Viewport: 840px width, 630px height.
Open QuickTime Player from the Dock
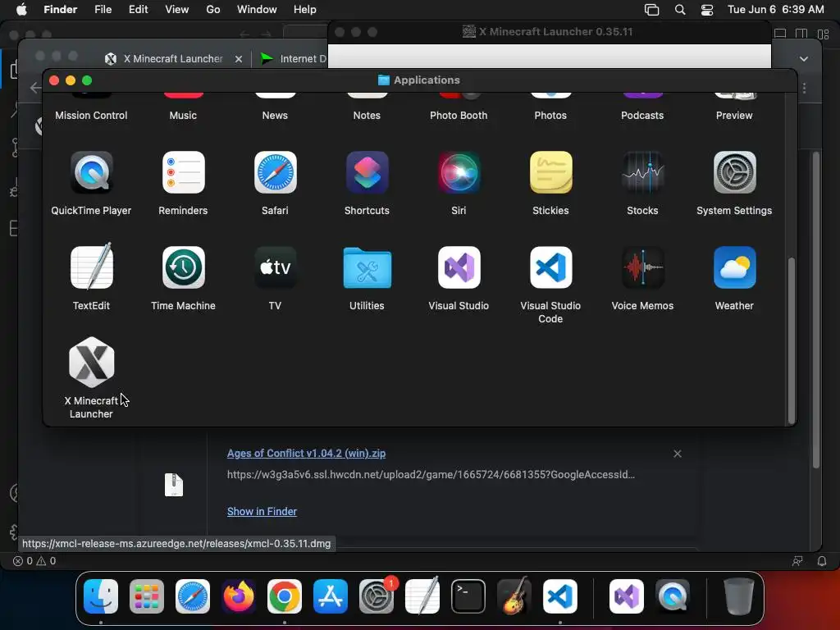point(673,596)
